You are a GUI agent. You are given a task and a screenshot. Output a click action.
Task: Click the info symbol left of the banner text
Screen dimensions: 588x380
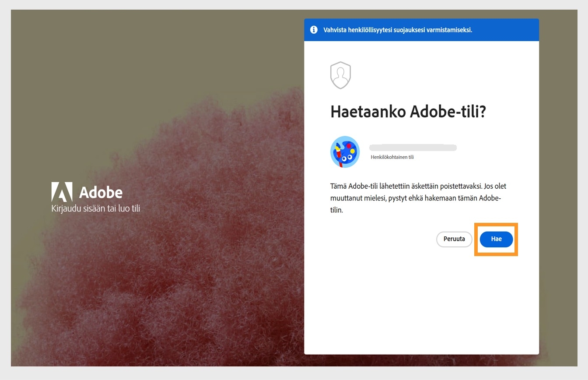click(x=313, y=29)
